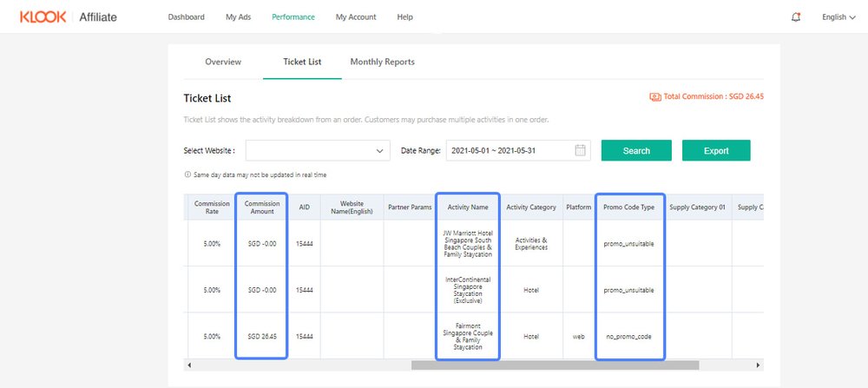Click the Partner Params column header
The width and height of the screenshot is (868, 388).
[410, 207]
